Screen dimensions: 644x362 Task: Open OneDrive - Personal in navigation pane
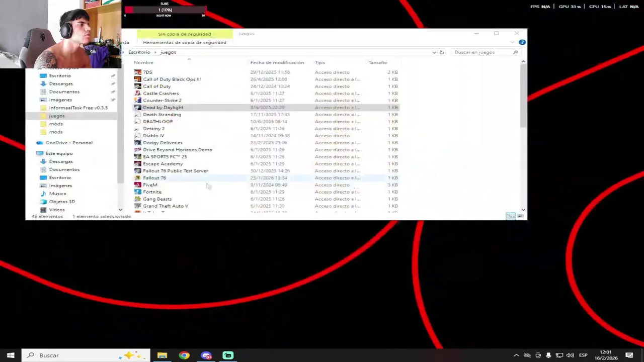click(x=69, y=143)
